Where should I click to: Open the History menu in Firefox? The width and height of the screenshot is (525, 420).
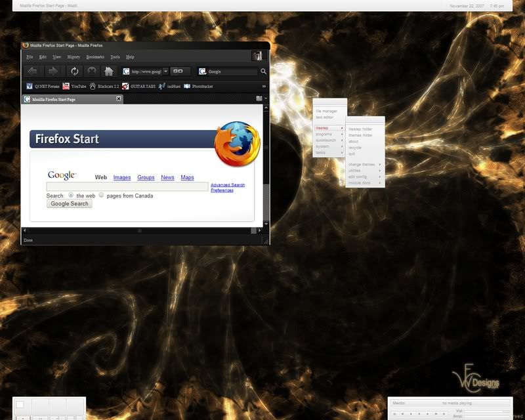[x=73, y=57]
